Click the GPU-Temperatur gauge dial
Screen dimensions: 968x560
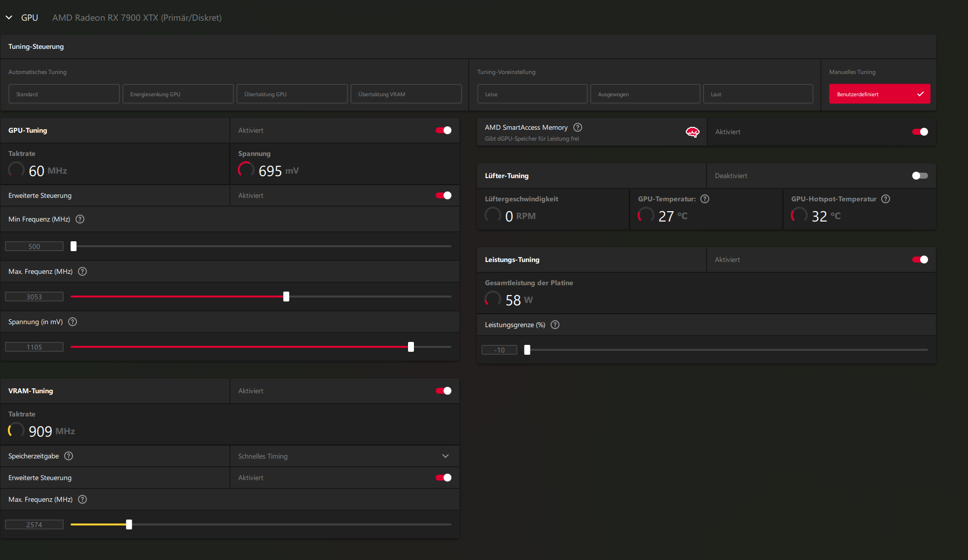[x=646, y=215]
